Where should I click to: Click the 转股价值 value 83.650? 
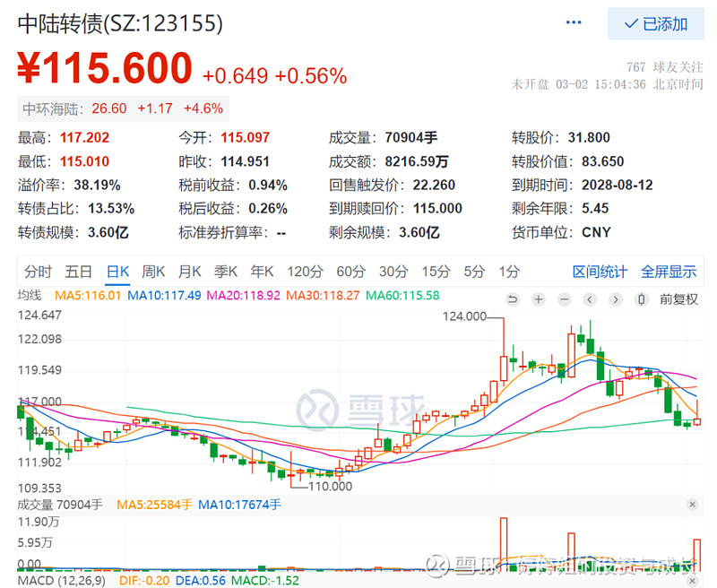602,161
